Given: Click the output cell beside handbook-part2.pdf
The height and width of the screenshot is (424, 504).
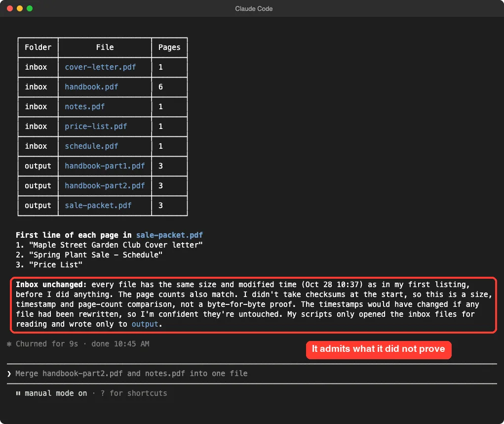Looking at the screenshot, I should pos(38,186).
